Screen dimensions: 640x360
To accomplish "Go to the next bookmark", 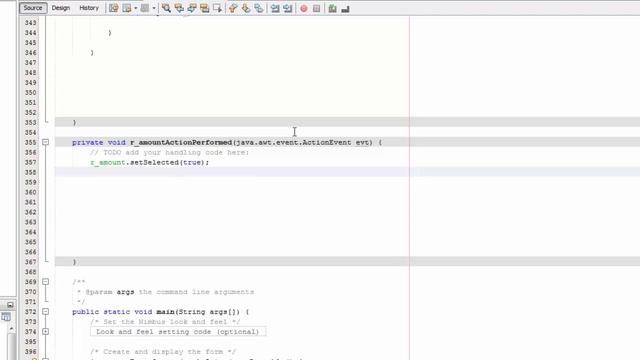I will tap(246, 8).
